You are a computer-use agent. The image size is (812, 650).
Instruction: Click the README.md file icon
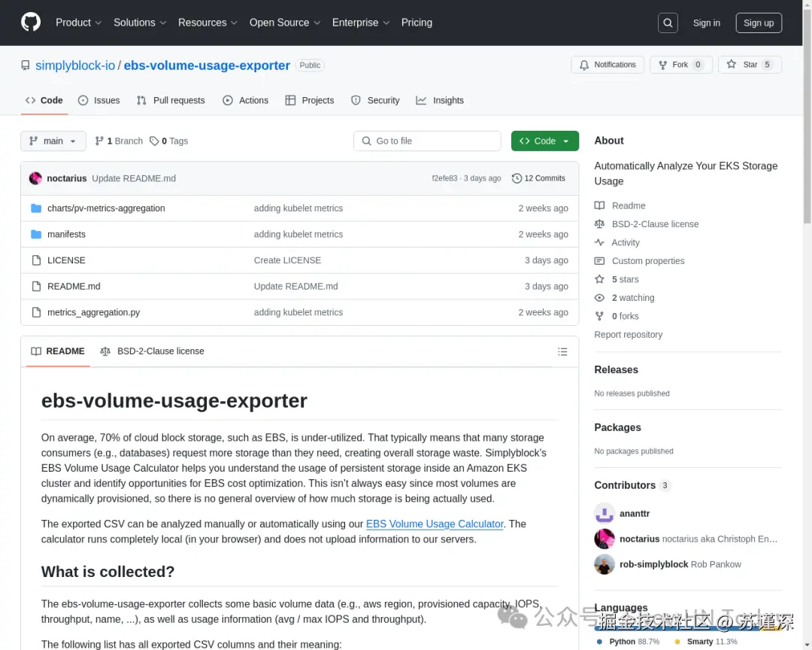[x=36, y=286]
